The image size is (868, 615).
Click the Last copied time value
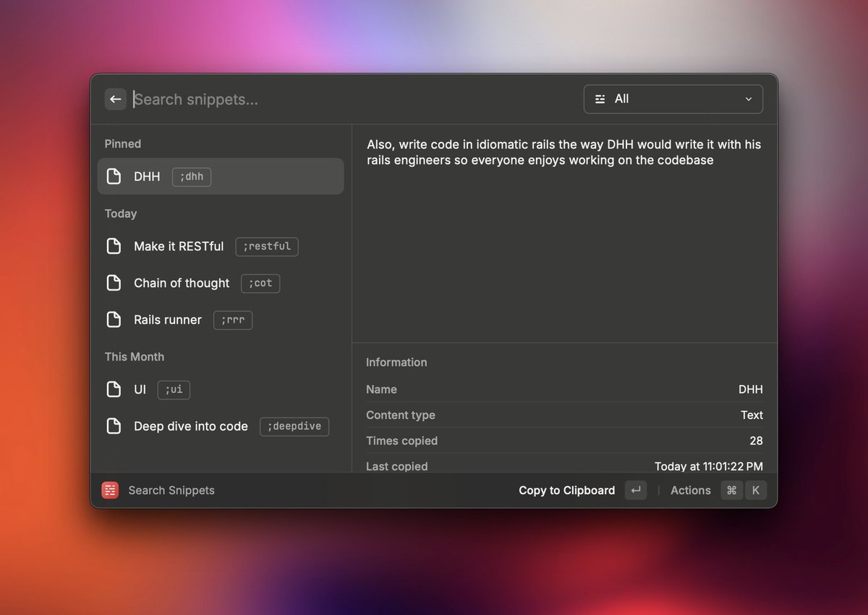coord(709,466)
